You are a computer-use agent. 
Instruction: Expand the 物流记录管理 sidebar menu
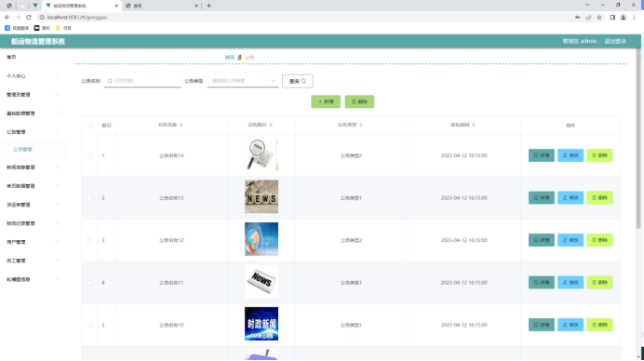[33, 223]
